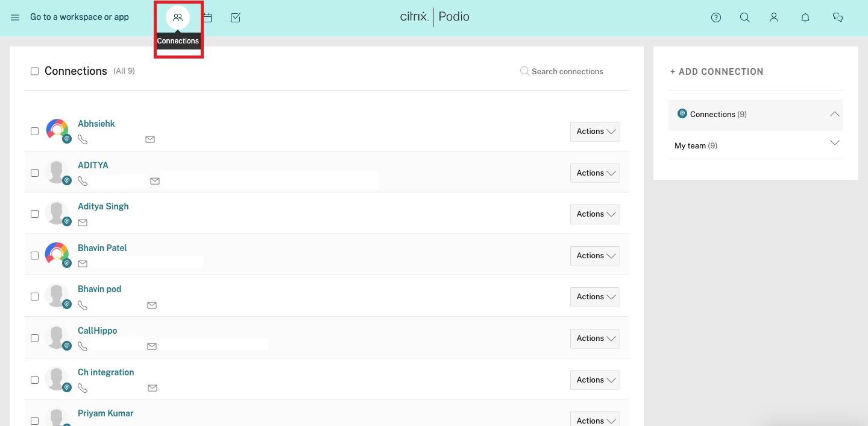This screenshot has width=868, height=426.
Task: Check the Abhsiehk row checkbox
Action: click(34, 131)
